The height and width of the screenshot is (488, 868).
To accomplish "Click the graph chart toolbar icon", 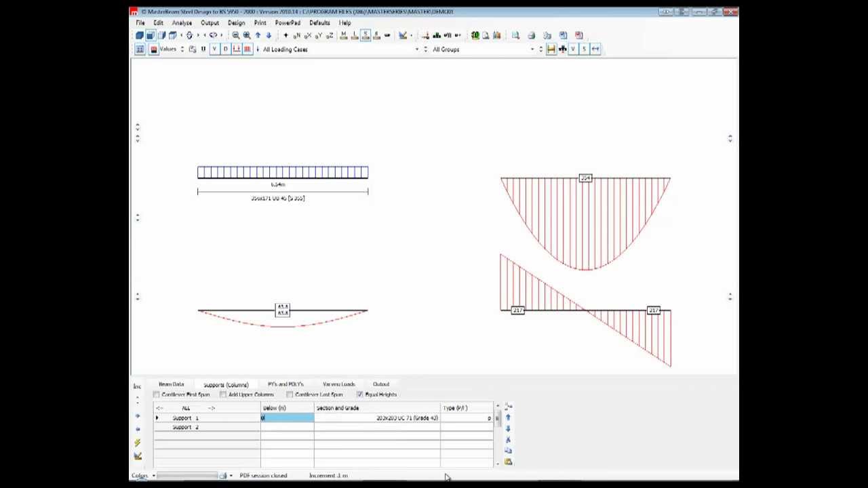I will [x=403, y=35].
